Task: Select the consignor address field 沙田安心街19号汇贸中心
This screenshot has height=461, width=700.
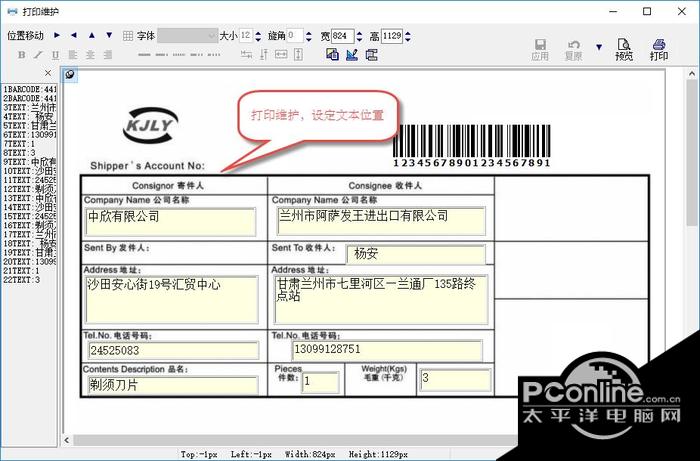Action: 172,299
